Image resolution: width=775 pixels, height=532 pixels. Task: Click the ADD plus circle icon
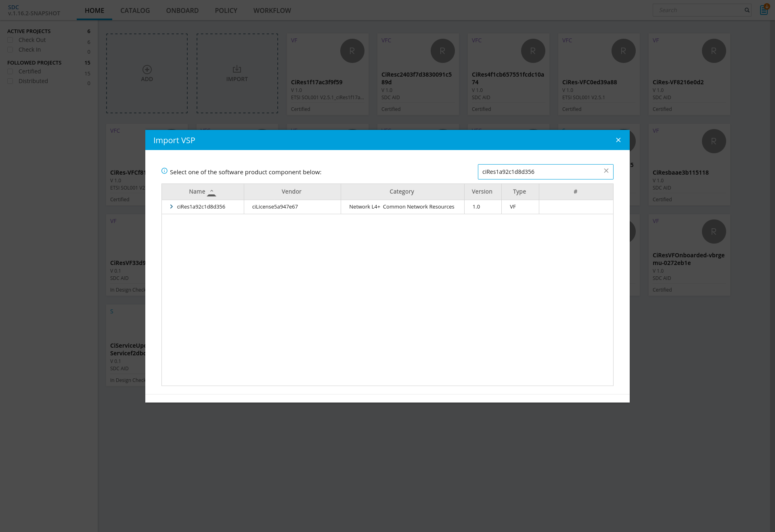pos(147,69)
